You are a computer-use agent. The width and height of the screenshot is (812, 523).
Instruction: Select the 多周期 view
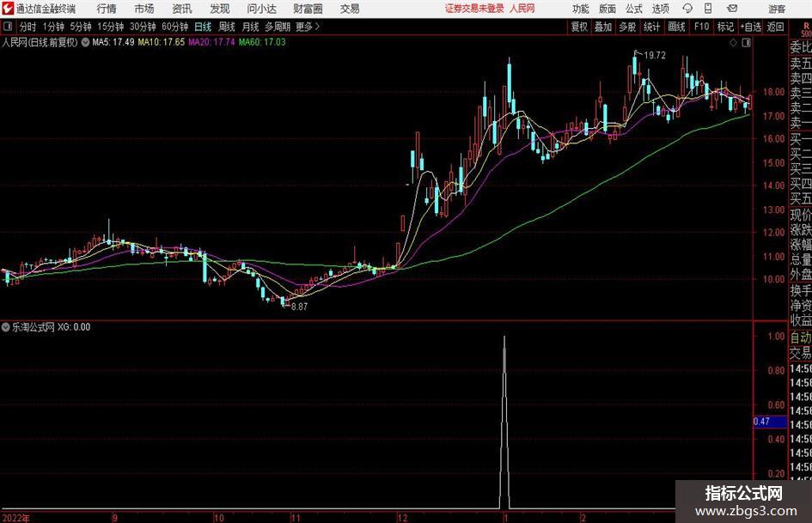278,27
